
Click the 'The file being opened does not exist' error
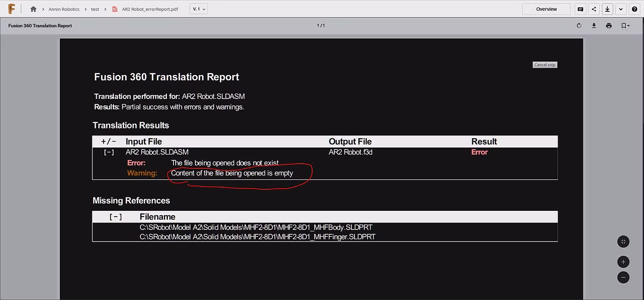(225, 163)
